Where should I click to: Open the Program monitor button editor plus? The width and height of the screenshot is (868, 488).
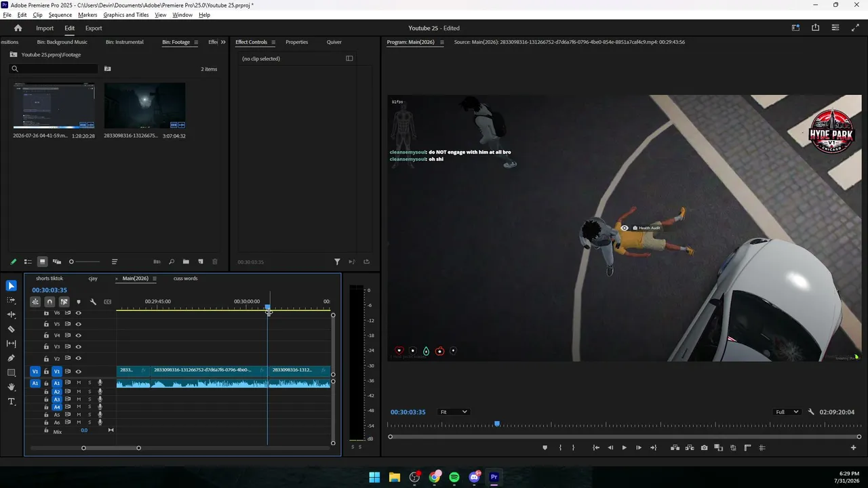(x=853, y=447)
